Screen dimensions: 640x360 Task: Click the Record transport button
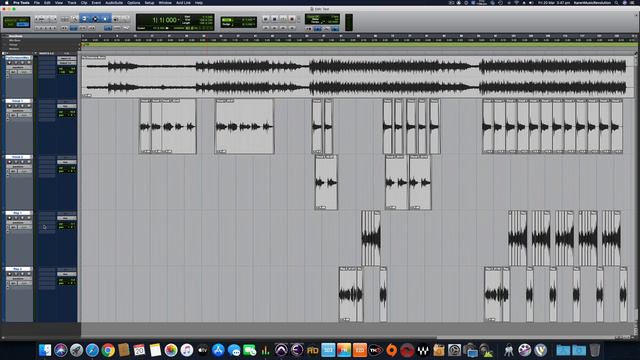click(x=292, y=19)
